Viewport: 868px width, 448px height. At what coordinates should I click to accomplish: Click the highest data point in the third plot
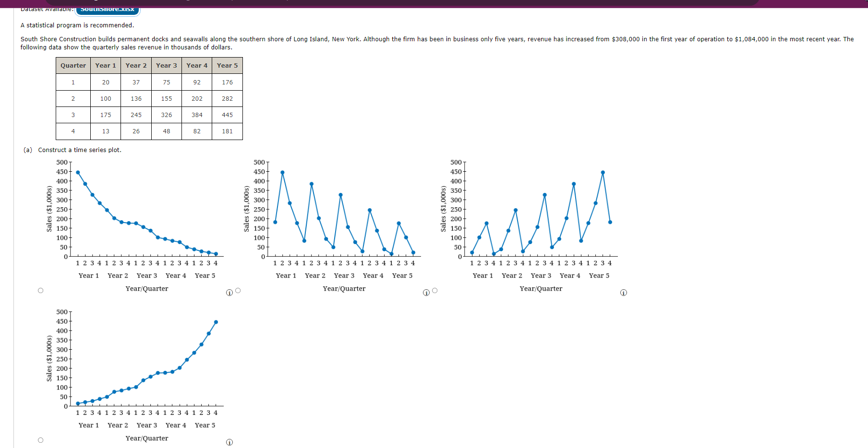(x=603, y=171)
